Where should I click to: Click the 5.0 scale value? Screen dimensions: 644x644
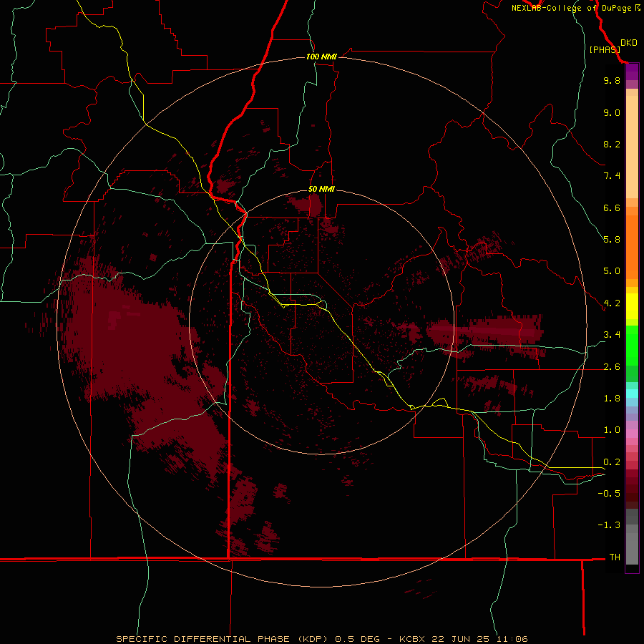point(612,271)
